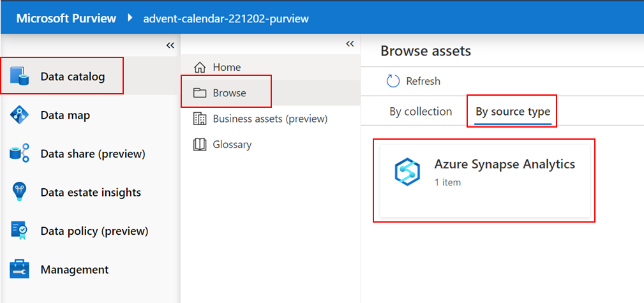Click the Data catalog icon
Viewport: 644px width, 303px height.
click(x=19, y=76)
